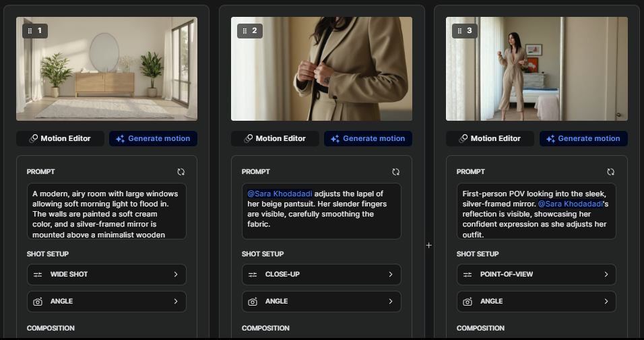
Task: Generate motion for the mirror shot
Action: tap(583, 138)
